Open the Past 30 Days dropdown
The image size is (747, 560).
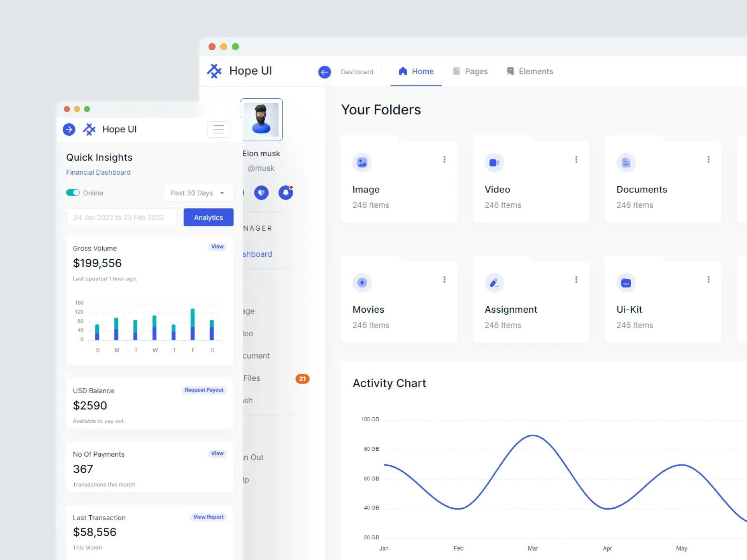pyautogui.click(x=198, y=192)
